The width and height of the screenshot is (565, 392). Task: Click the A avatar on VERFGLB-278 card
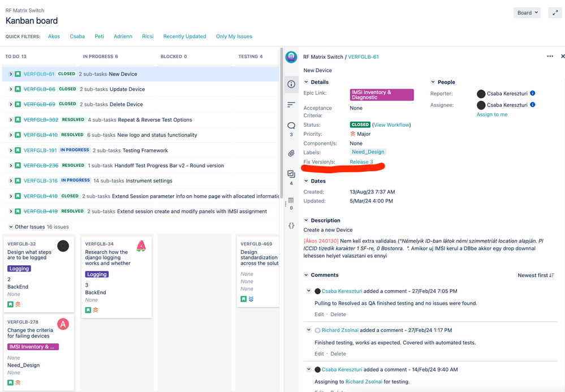63,324
